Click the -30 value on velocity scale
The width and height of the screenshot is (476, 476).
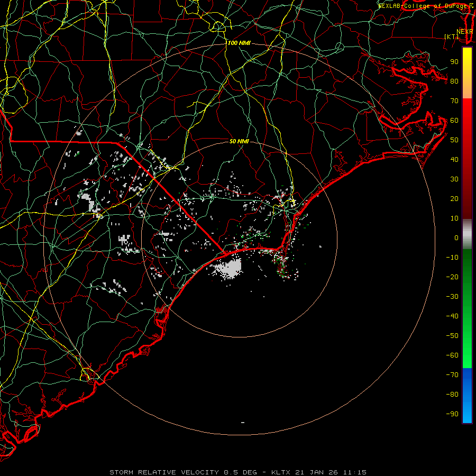point(452,297)
